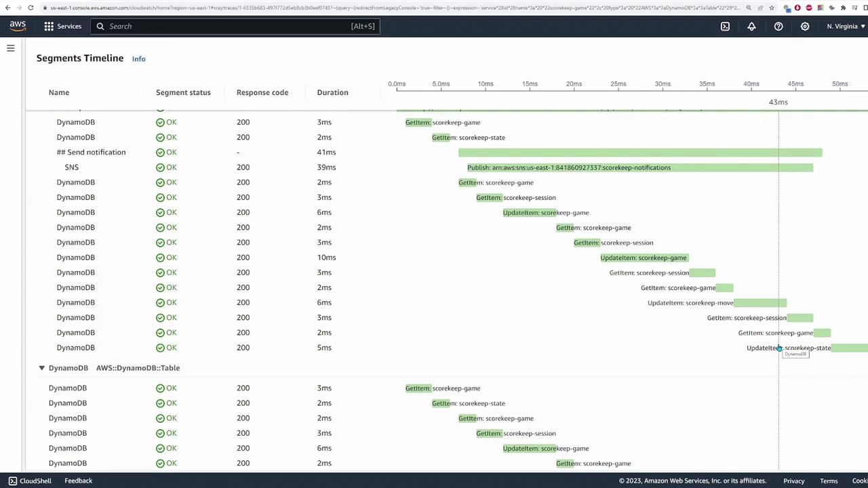The height and width of the screenshot is (488, 868).
Task: Click the browser share page icon
Action: (x=759, y=7)
